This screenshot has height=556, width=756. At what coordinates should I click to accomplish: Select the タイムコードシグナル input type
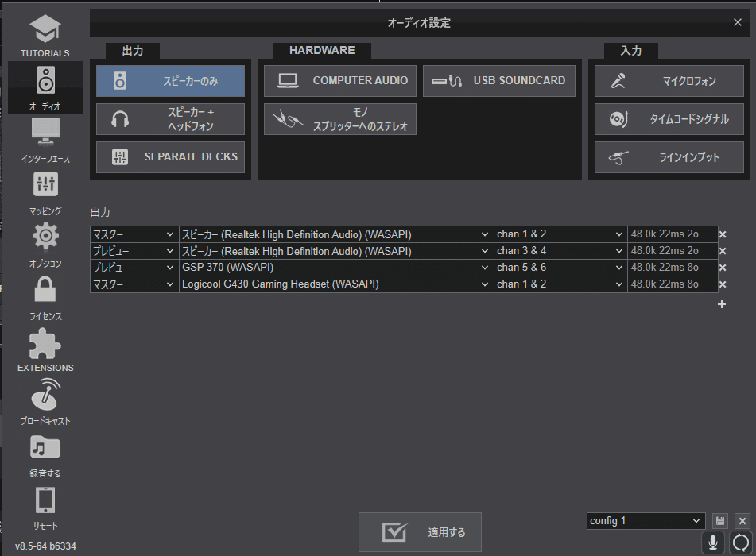(669, 119)
